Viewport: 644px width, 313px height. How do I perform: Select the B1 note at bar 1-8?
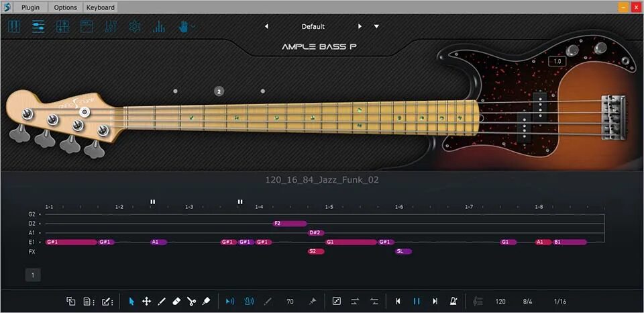click(570, 242)
